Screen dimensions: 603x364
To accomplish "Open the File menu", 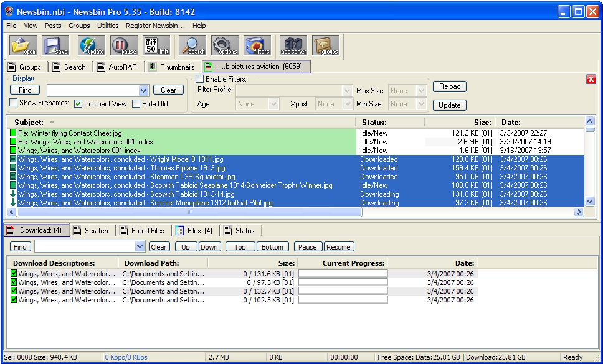I will click(12, 26).
